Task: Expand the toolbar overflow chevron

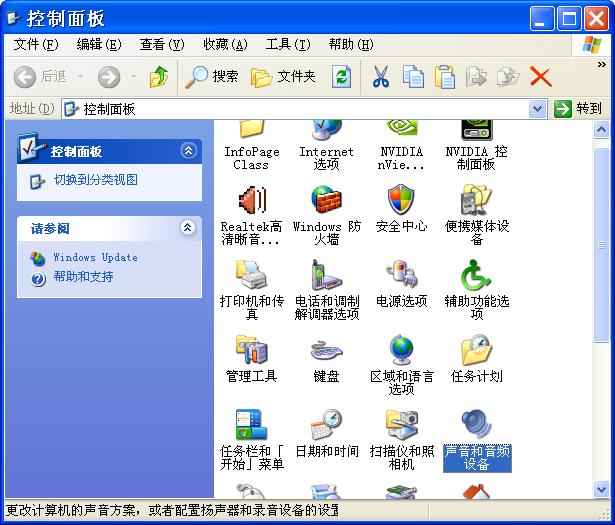Action: point(601,64)
